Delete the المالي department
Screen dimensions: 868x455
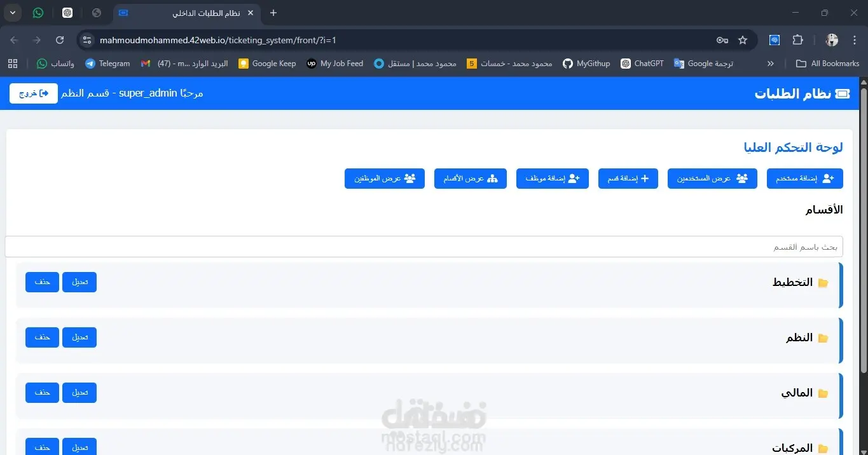click(x=42, y=393)
